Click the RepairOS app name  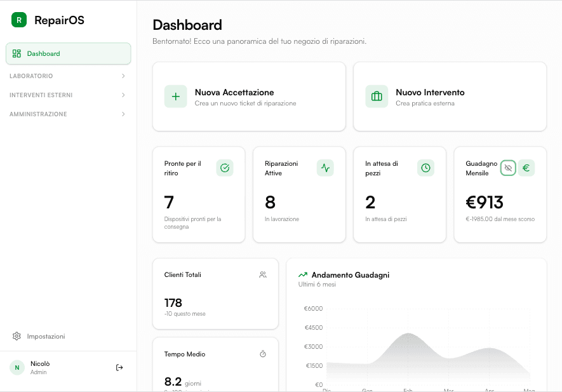pyautogui.click(x=59, y=20)
